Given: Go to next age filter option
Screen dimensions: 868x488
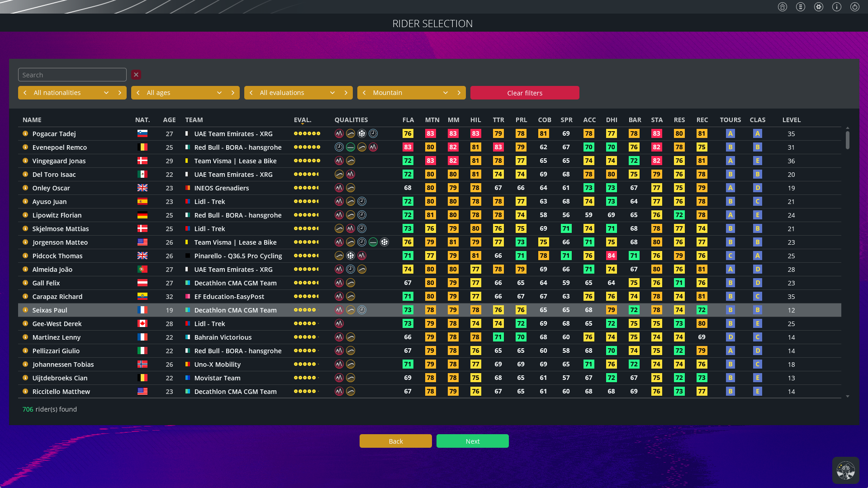Looking at the screenshot, I should coord(233,93).
